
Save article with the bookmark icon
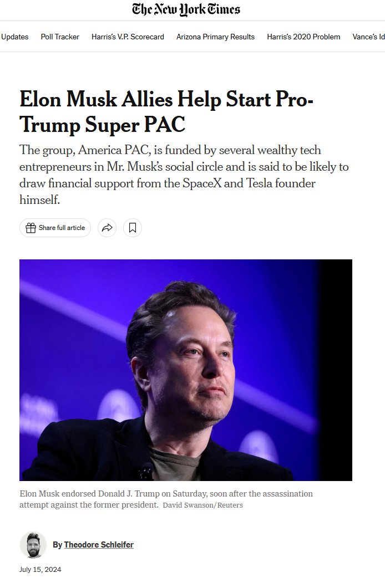pos(133,228)
